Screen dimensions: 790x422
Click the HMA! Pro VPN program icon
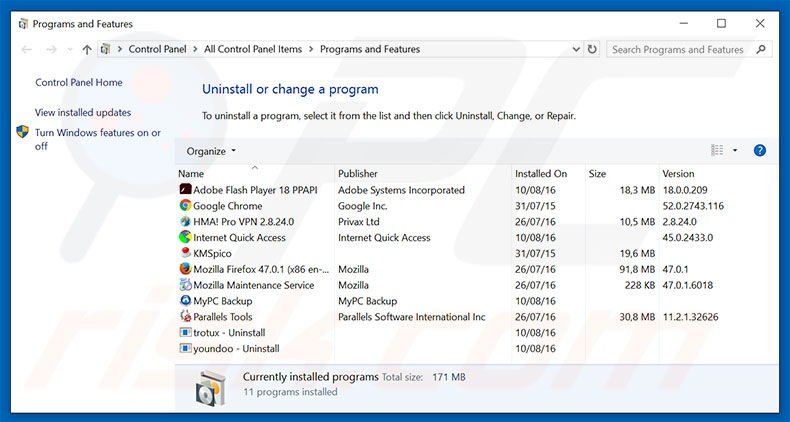click(x=185, y=221)
